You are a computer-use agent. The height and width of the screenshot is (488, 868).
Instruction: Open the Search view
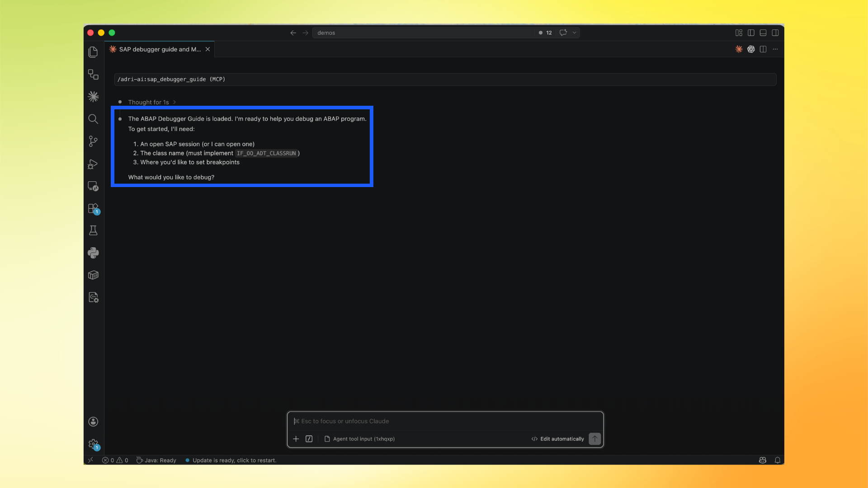click(93, 119)
